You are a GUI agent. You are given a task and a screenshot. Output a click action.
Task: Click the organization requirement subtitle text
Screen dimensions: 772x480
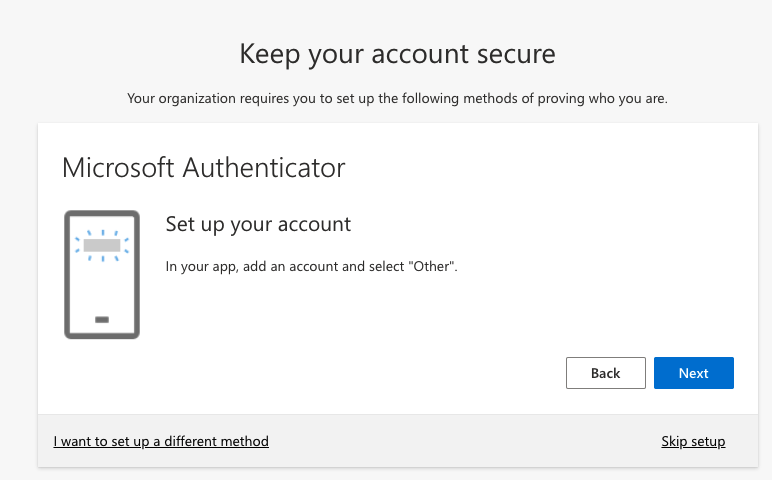click(397, 98)
